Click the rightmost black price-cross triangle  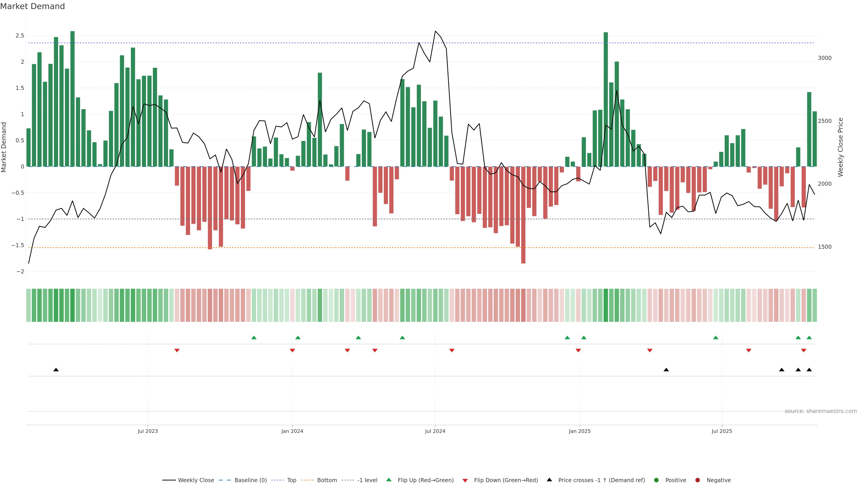coord(809,370)
